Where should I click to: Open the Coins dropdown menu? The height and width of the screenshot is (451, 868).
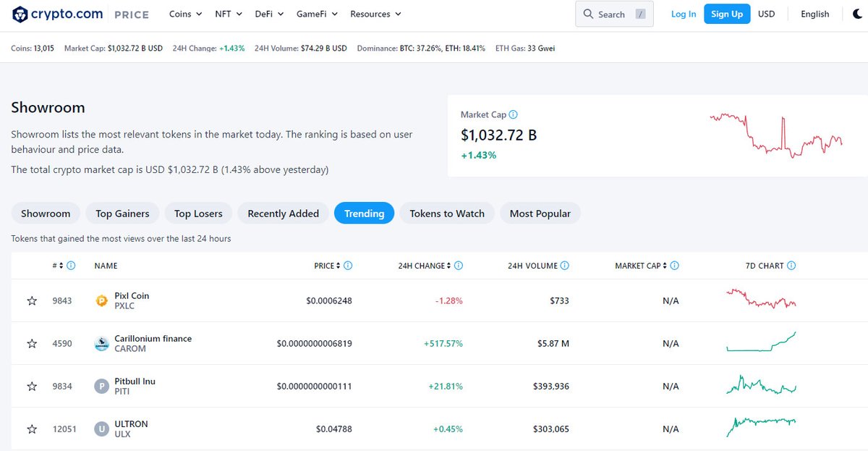coord(186,14)
